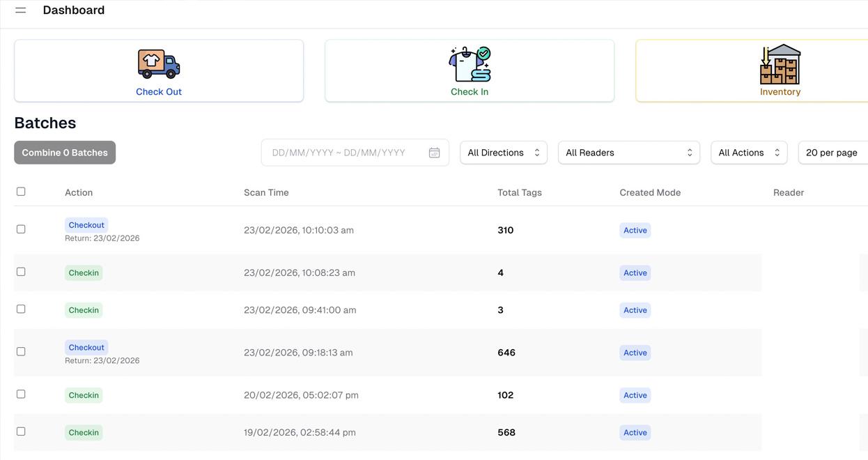Click the Check In laundry icon
This screenshot has width=868, height=460.
click(x=470, y=63)
